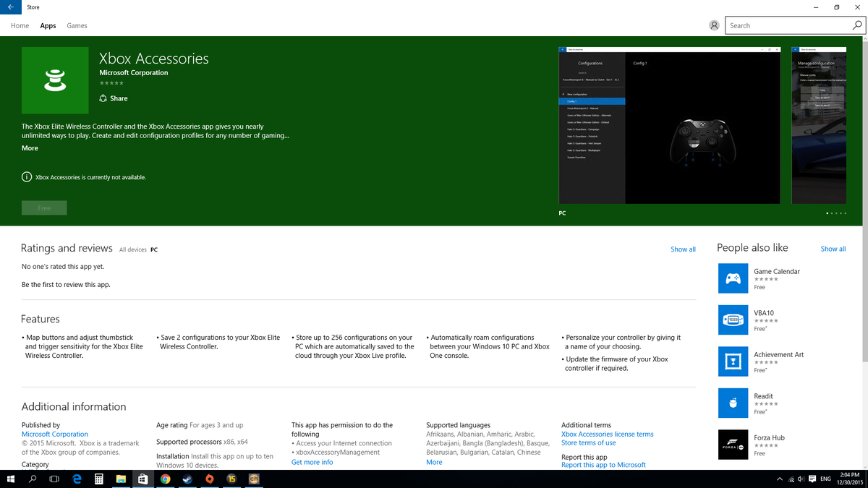The image size is (868, 488).
Task: Show all People also like apps
Action: [833, 249]
